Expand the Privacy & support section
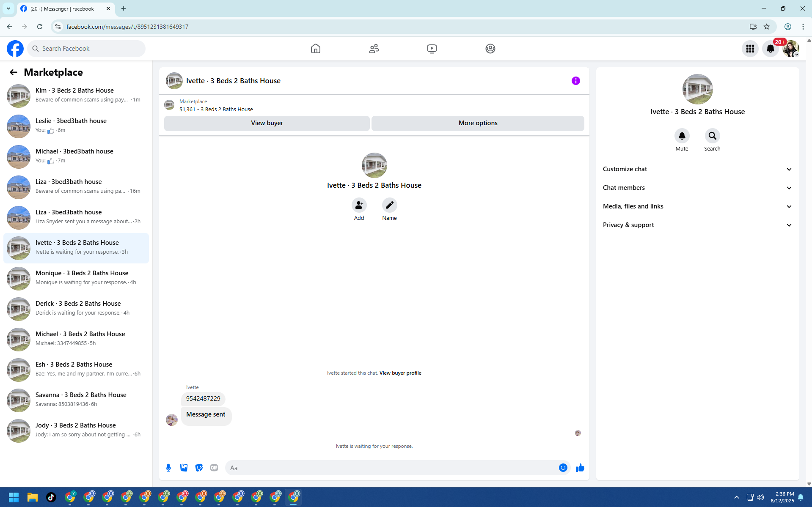 pyautogui.click(x=698, y=225)
